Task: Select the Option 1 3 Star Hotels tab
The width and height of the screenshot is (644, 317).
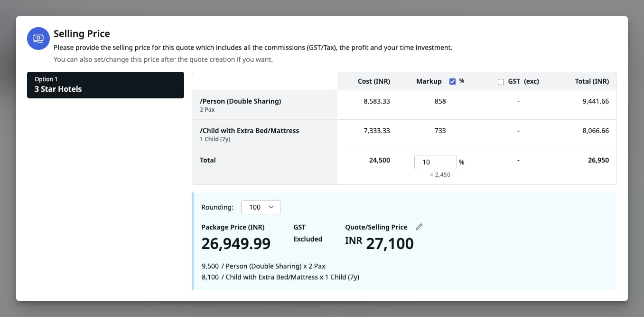Action: point(105,85)
